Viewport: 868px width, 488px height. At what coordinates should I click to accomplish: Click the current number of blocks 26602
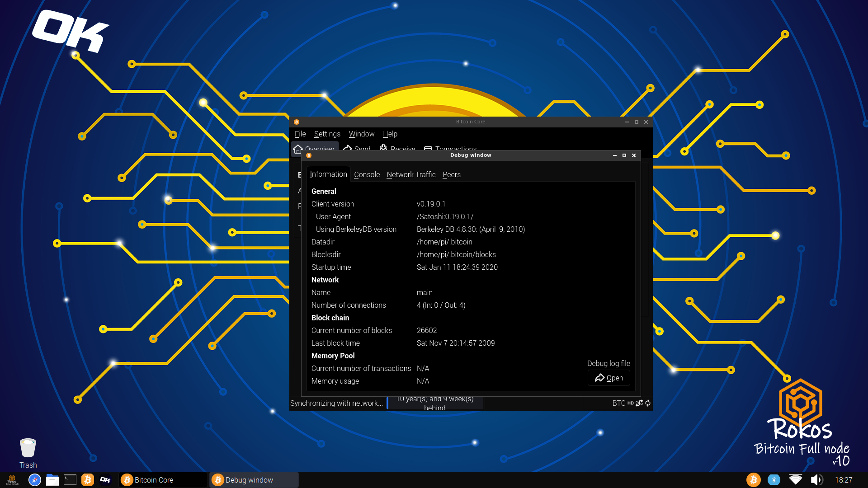pos(427,331)
